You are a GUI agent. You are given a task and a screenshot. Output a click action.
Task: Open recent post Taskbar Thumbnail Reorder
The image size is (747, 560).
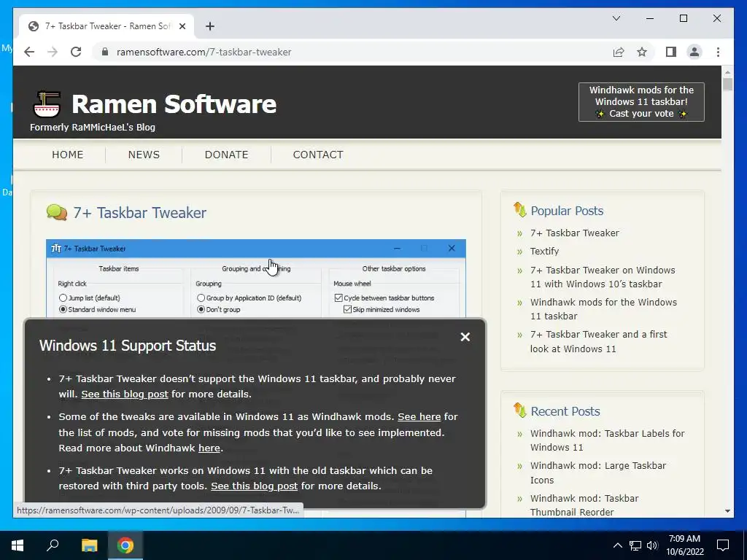584,505
